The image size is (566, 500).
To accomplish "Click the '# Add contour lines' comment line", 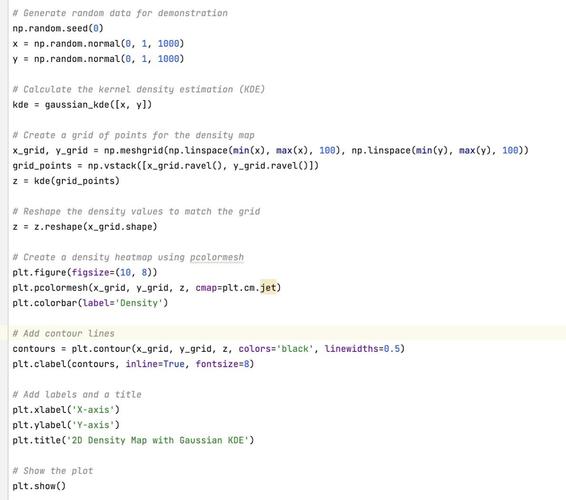I will [x=64, y=333].
